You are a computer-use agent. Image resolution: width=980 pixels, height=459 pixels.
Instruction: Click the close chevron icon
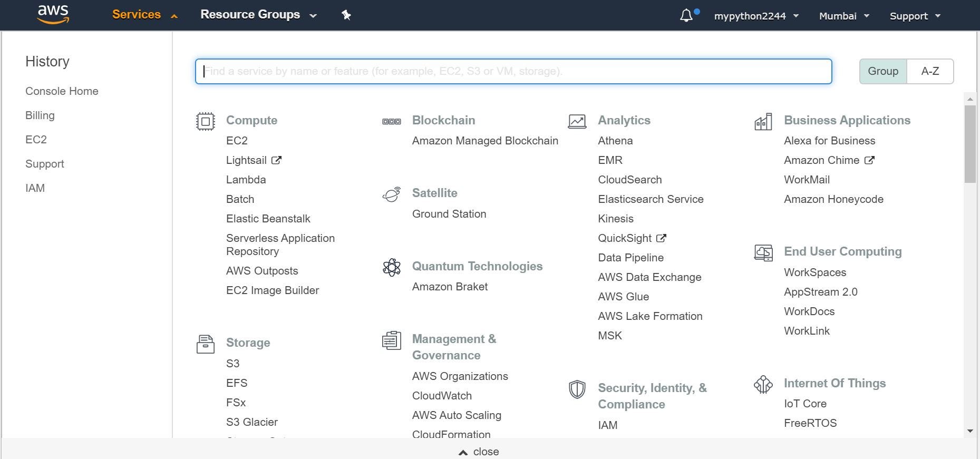(x=463, y=452)
